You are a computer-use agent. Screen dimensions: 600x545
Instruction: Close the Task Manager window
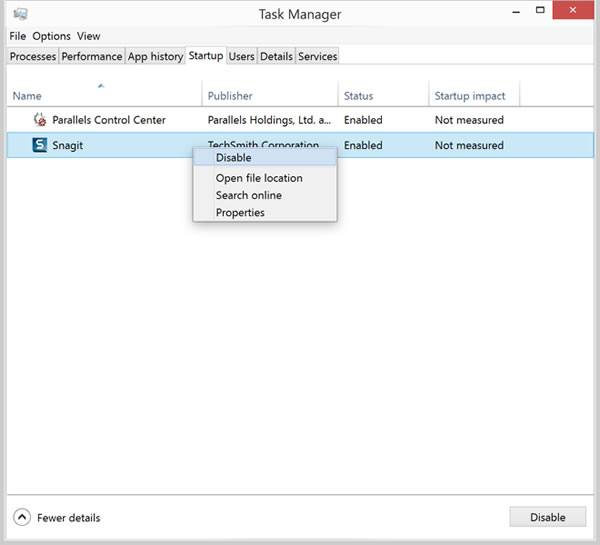pyautogui.click(x=573, y=10)
